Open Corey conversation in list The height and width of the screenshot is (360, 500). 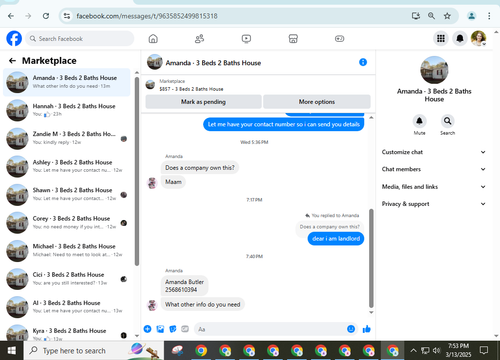point(67,222)
